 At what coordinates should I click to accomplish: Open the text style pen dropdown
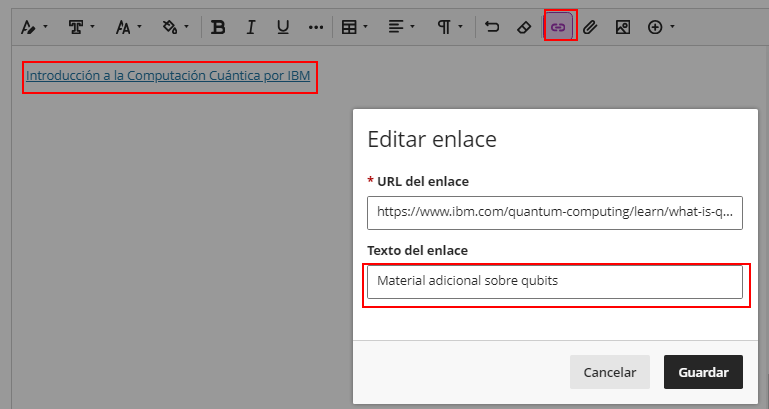click(x=34, y=27)
